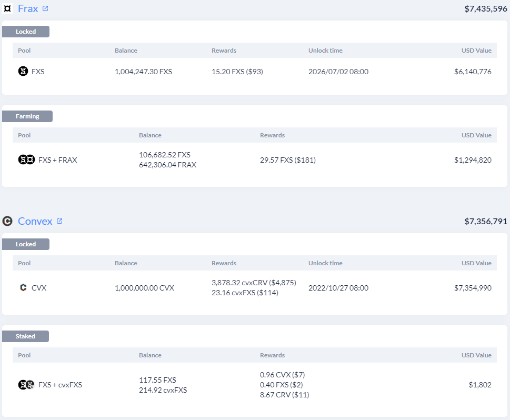This screenshot has height=420, width=510.
Task: Click the FXS + FRAX pair token icon
Action: [26, 159]
